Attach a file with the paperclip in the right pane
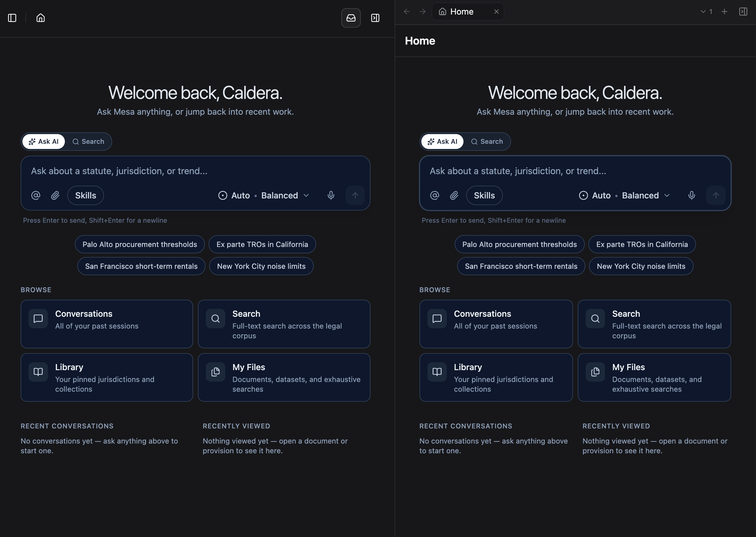This screenshot has height=537, width=756. (x=454, y=195)
